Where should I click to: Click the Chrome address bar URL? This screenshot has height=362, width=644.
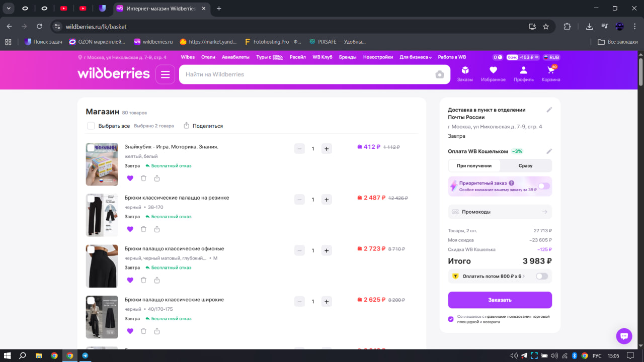(x=96, y=27)
